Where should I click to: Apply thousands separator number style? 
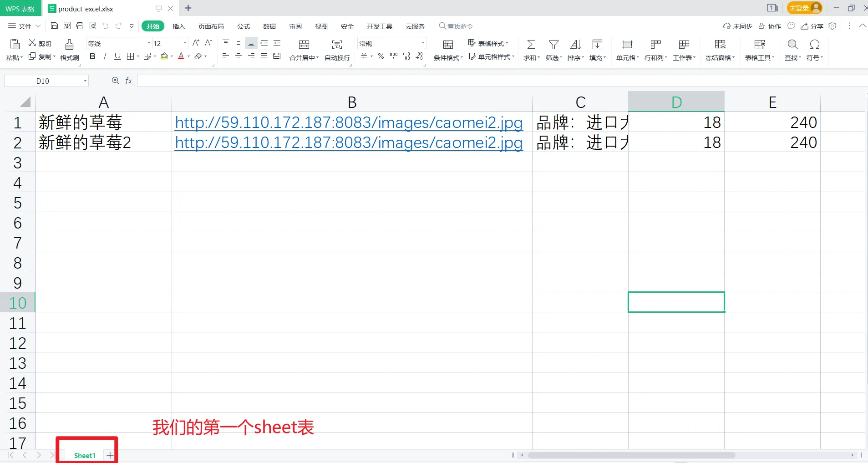pyautogui.click(x=394, y=56)
